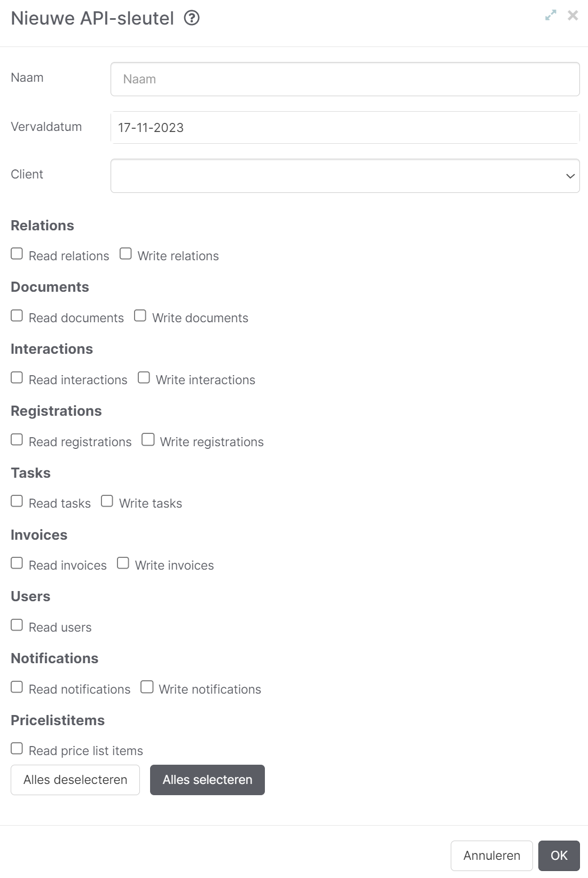Check the Write registrations box
This screenshot has height=878, width=588.
[x=148, y=440]
